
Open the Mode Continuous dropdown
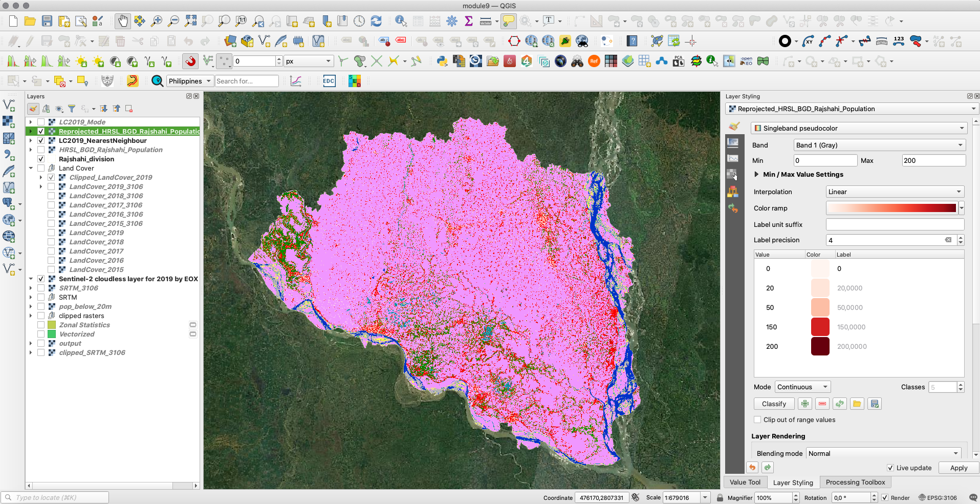pyautogui.click(x=802, y=387)
